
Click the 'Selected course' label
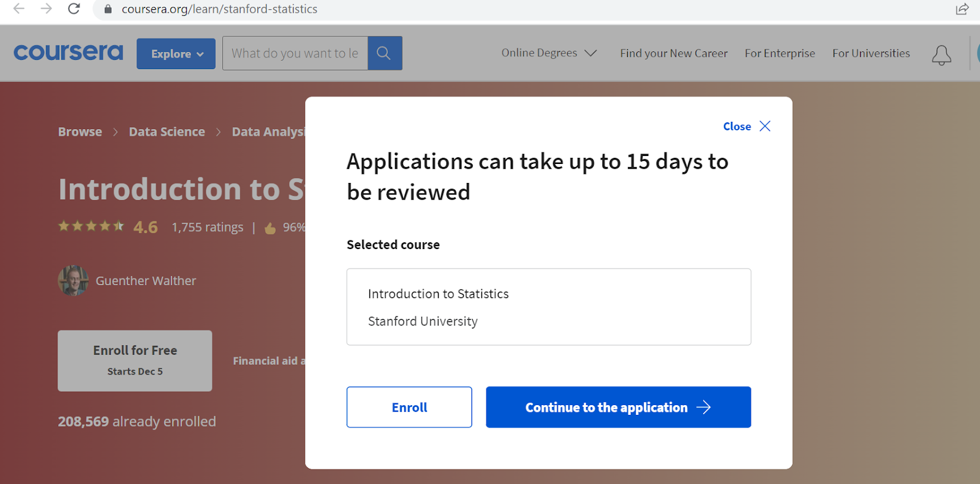click(393, 245)
